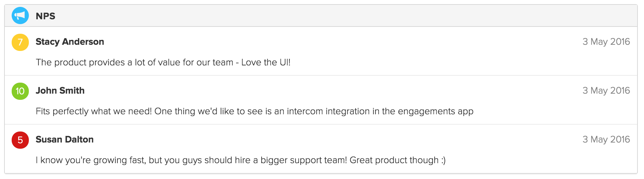This screenshot has height=179, width=644.
Task: Click the yellow score 7 badge
Action: 20,42
